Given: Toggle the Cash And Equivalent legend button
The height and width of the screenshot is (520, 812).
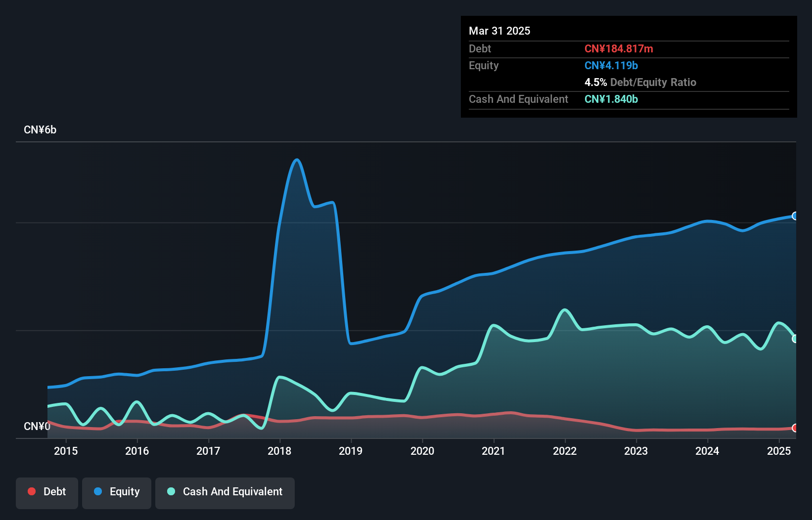Looking at the screenshot, I should tap(225, 493).
